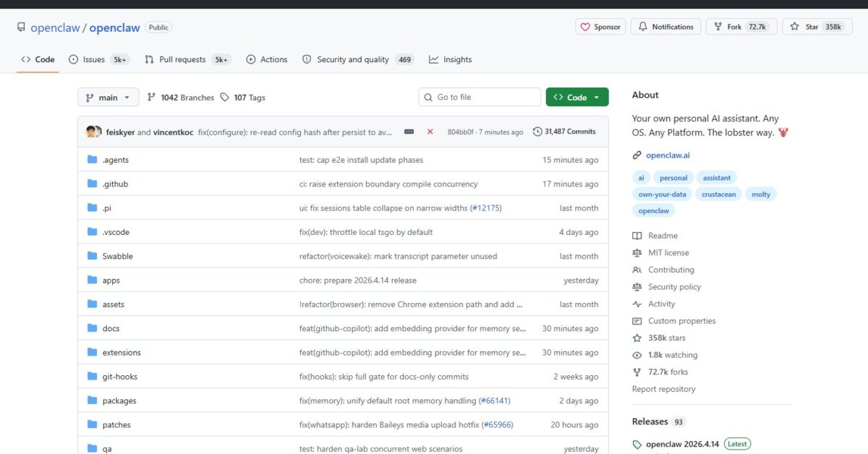View the Insights tab

pyautogui.click(x=450, y=59)
